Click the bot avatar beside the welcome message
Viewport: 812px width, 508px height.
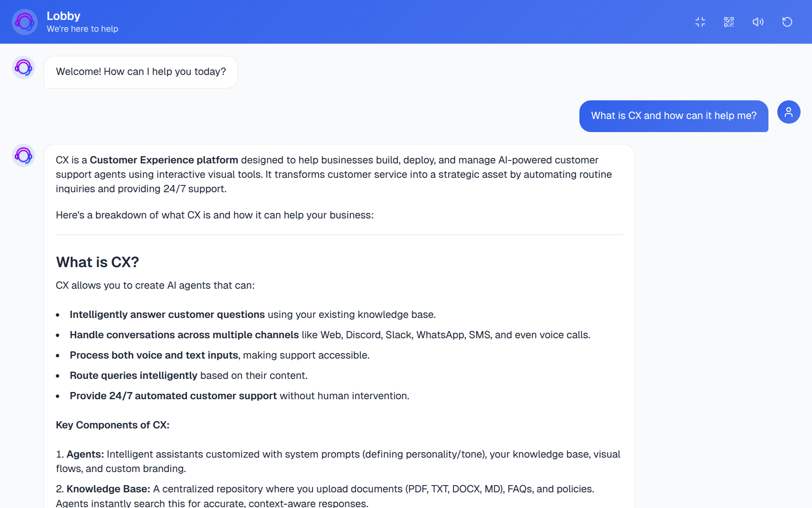23,68
